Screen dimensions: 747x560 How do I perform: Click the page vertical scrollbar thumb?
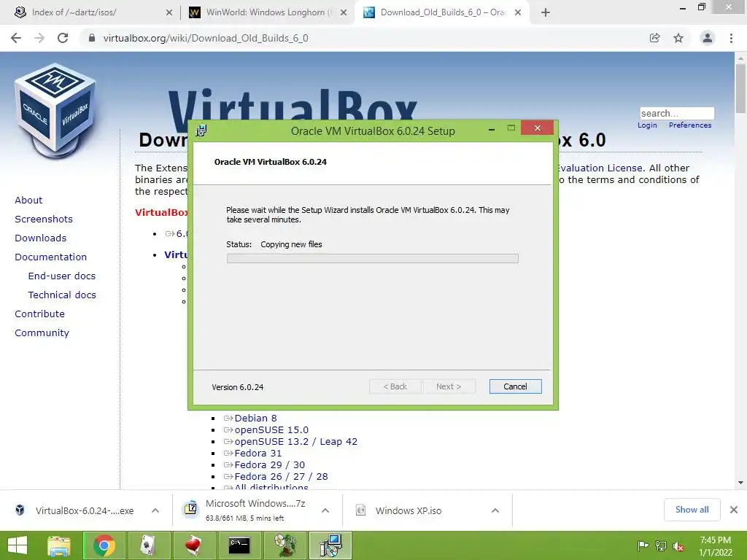[740, 89]
